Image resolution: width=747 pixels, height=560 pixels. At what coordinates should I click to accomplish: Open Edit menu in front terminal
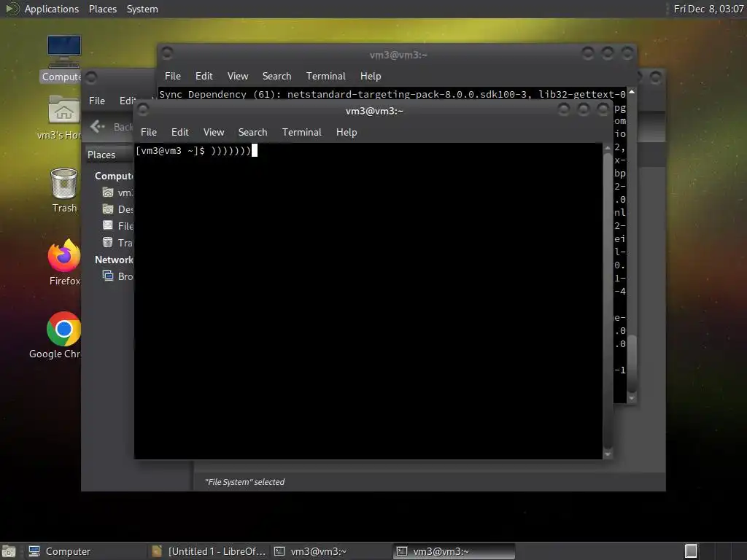click(180, 133)
